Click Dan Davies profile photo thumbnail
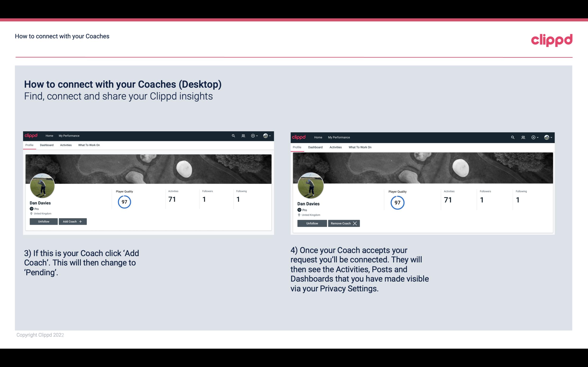Screen dimensions: 588x367 (42, 185)
